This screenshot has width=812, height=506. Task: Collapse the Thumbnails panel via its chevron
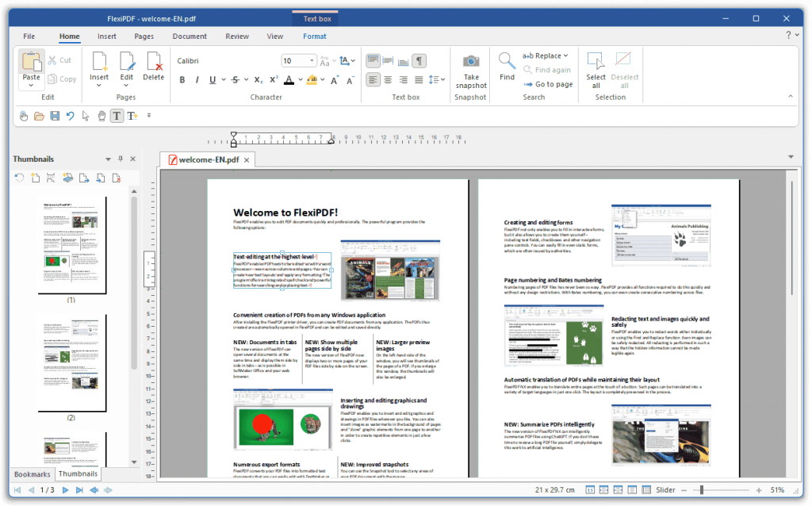pos(108,159)
